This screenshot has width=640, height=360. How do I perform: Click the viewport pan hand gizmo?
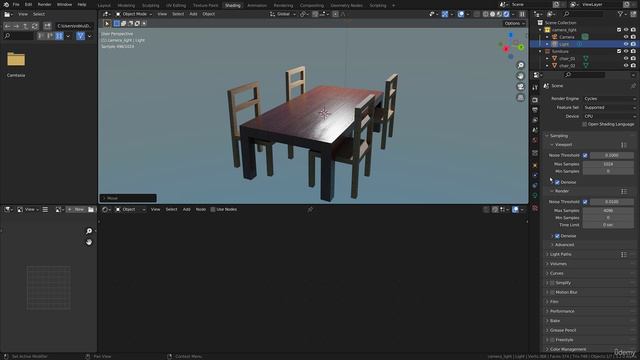[x=520, y=76]
